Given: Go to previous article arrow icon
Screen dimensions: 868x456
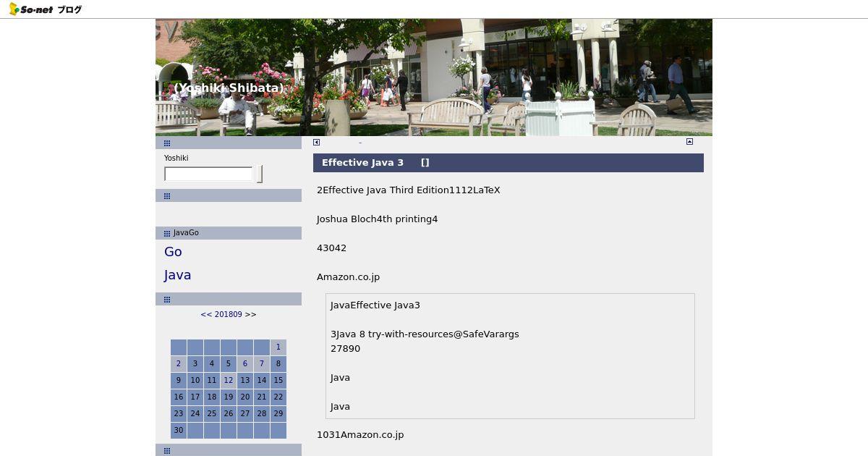Looking at the screenshot, I should [316, 142].
